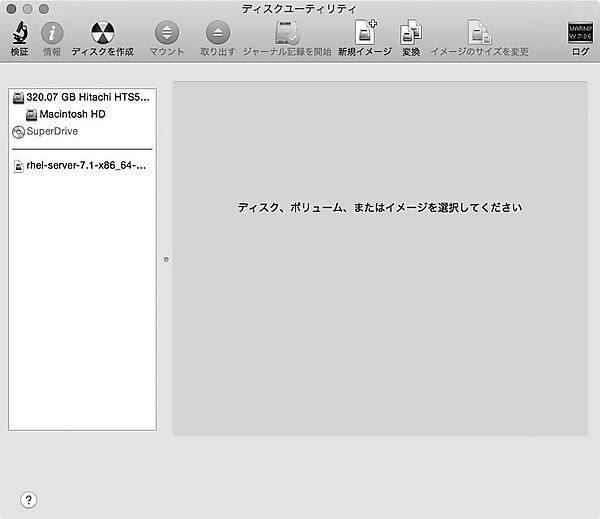
Task: Click ジャーナル記録を開始 journaling icon
Action: coord(286,33)
